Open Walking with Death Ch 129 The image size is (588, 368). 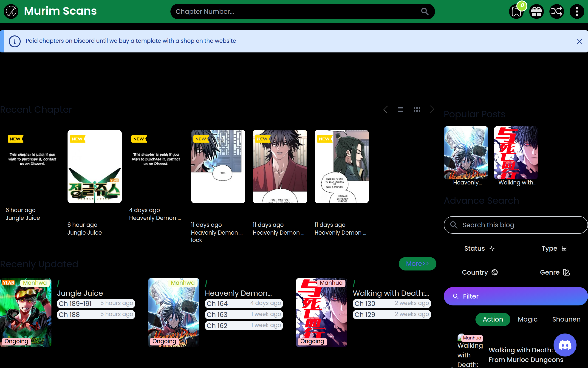(x=392, y=314)
